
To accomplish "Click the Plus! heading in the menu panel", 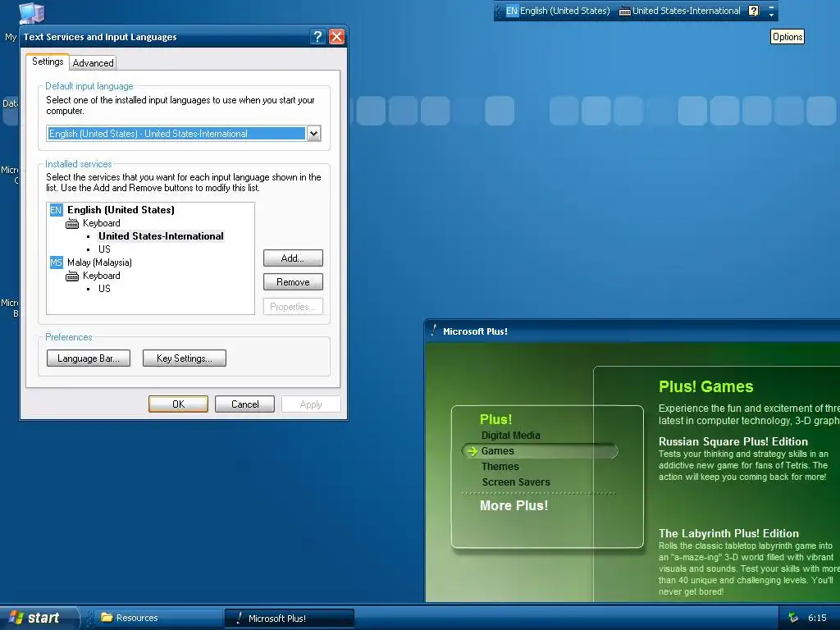I will (x=495, y=419).
